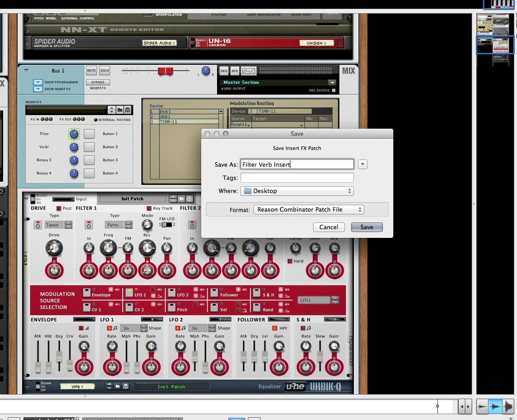
Task: Click the Etch Init Patch save disk icon
Action: 189,199
